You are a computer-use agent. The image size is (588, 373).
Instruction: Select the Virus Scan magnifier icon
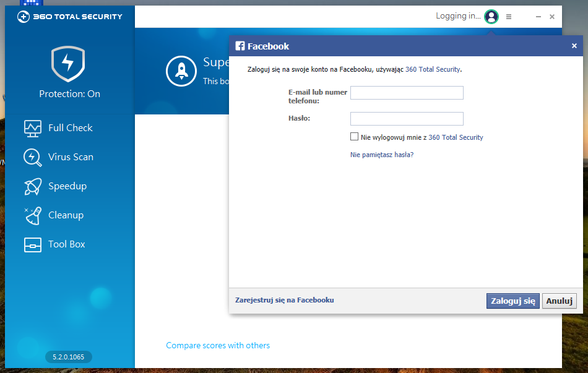click(33, 158)
